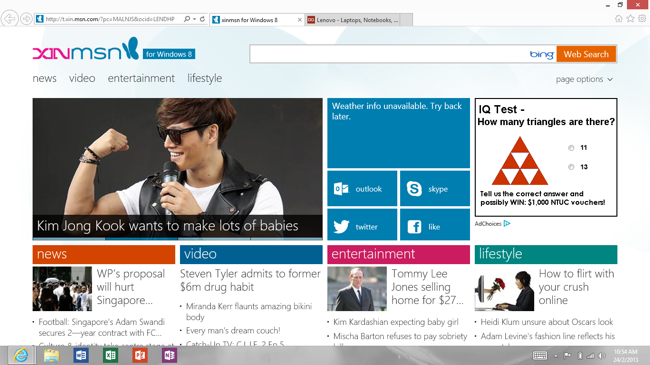Read Tommy Lee Jones selling home article

point(427,287)
